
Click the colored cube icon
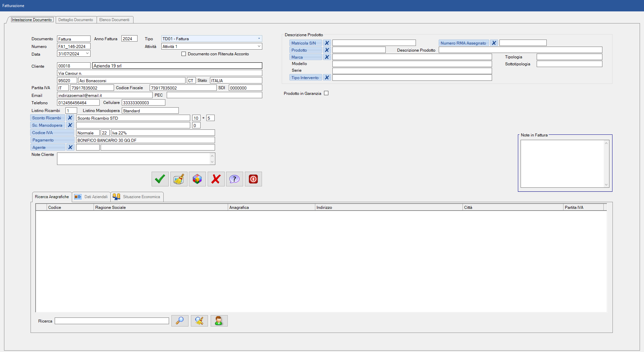[197, 179]
